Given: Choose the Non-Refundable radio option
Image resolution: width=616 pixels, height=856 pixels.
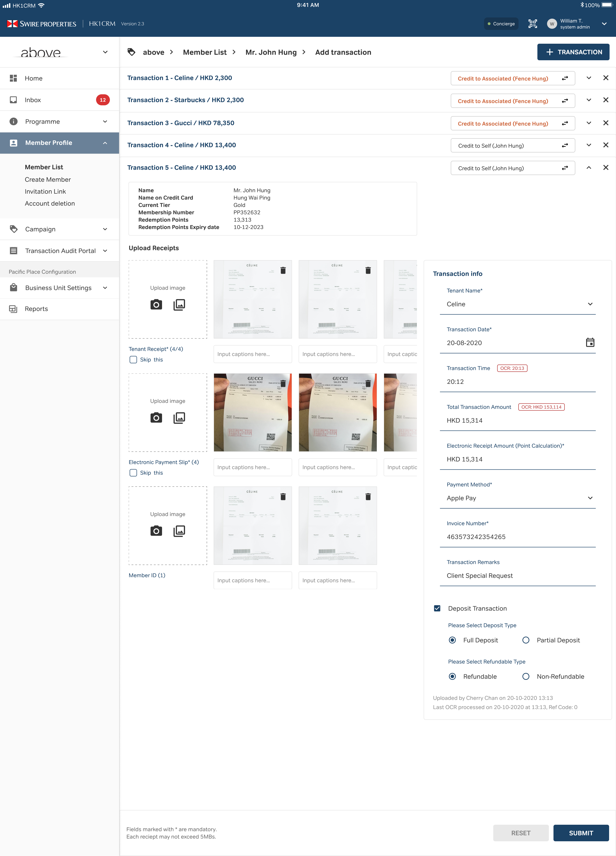Looking at the screenshot, I should pyautogui.click(x=526, y=676).
